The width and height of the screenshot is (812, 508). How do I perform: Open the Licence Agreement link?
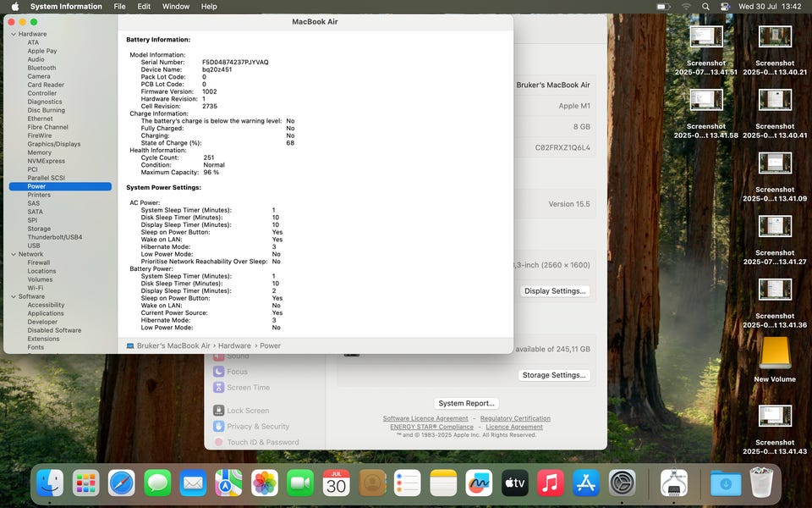coord(514,427)
